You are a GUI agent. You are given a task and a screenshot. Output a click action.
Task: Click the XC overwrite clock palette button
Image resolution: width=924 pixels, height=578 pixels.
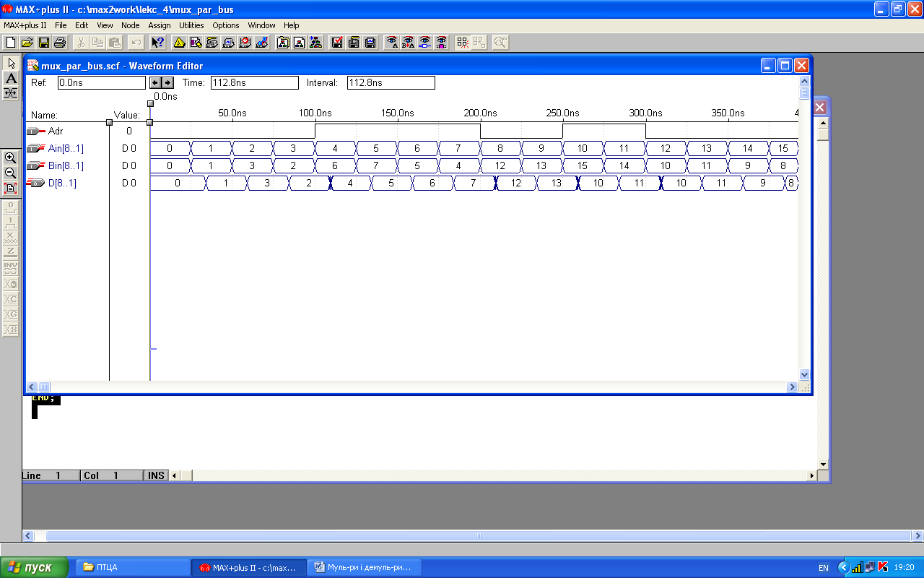[11, 298]
